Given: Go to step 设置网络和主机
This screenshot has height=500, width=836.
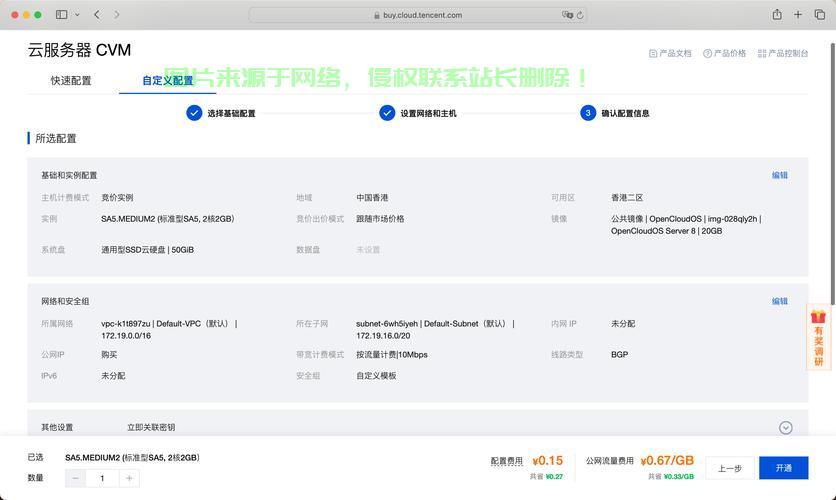Looking at the screenshot, I should click(x=418, y=113).
